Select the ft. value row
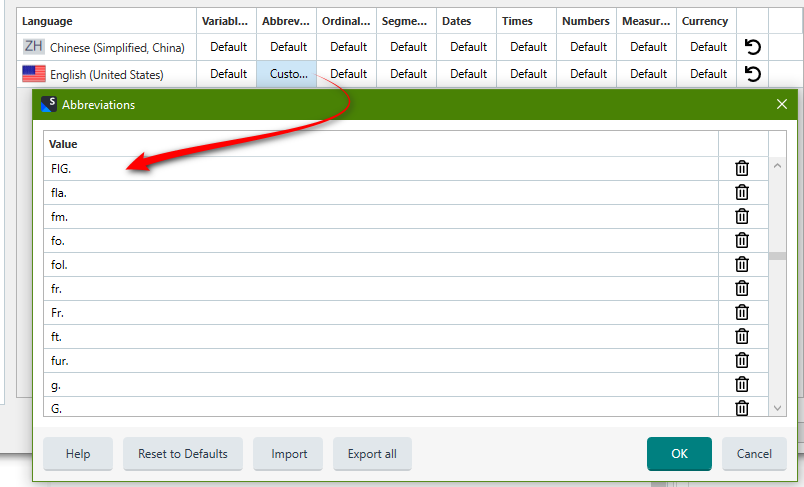The width and height of the screenshot is (804, 487). pos(380,336)
